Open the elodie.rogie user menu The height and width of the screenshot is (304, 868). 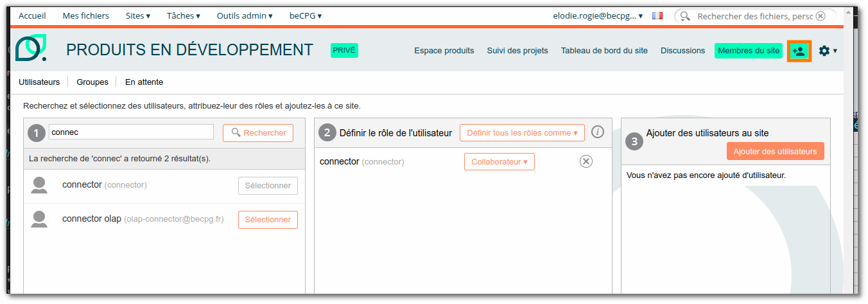click(x=598, y=15)
